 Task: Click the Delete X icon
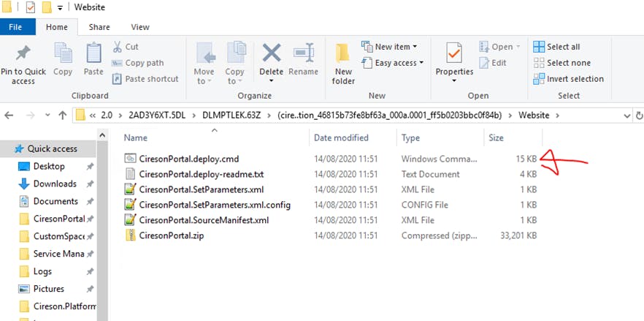(x=272, y=53)
